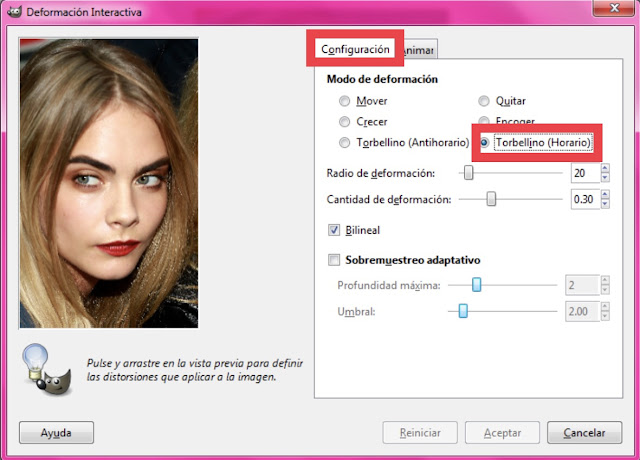Click the Aceptar button
This screenshot has height=460, width=640.
tap(502, 433)
